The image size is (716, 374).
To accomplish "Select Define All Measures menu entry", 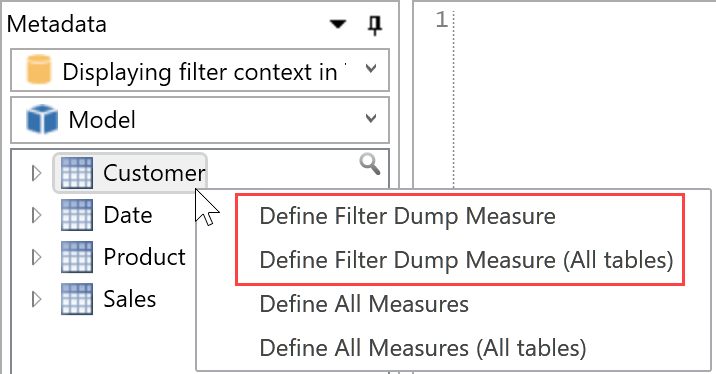I will point(364,304).
